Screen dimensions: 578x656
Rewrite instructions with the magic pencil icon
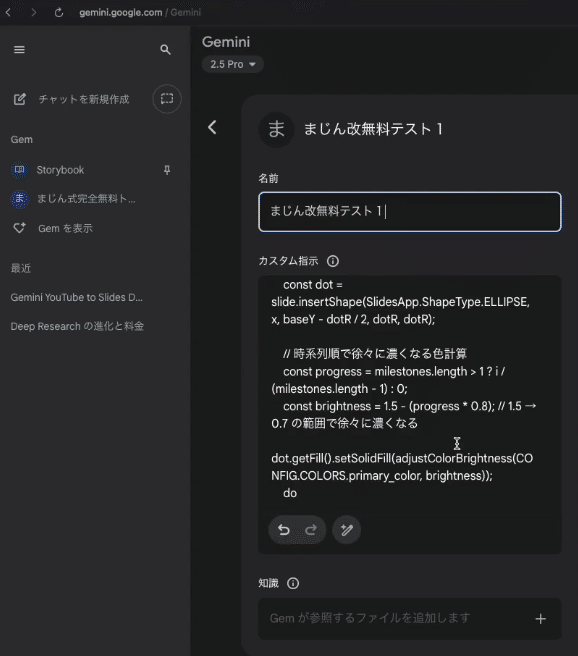pos(346,530)
